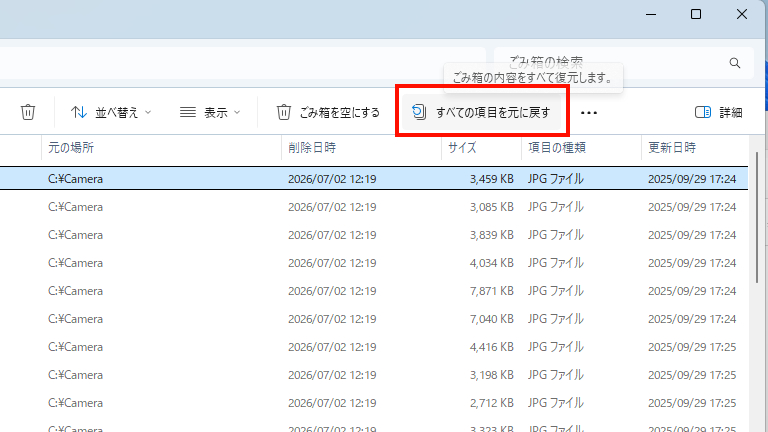Click ごみ箱を空にする to empty the Recycle Bin
This screenshot has width=768, height=432.
(328, 113)
